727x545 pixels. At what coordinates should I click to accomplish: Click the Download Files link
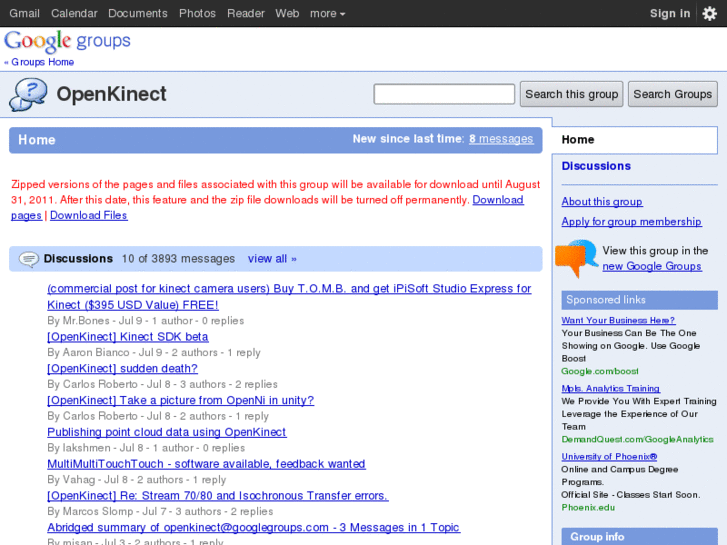89,215
